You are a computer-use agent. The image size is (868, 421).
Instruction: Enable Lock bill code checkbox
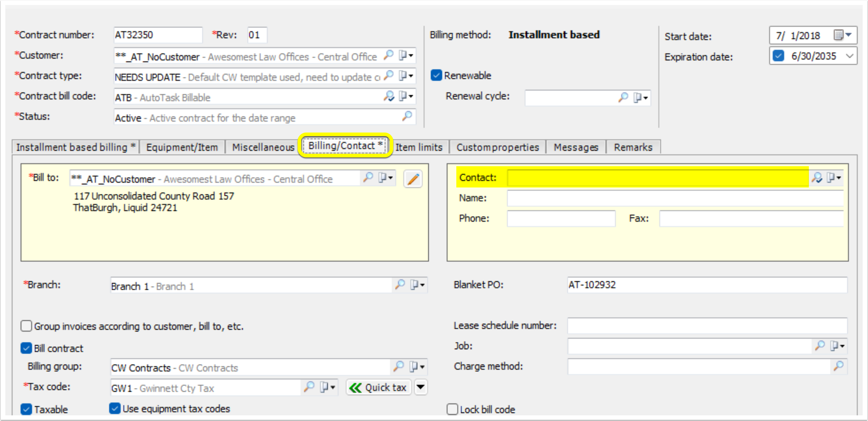point(452,409)
